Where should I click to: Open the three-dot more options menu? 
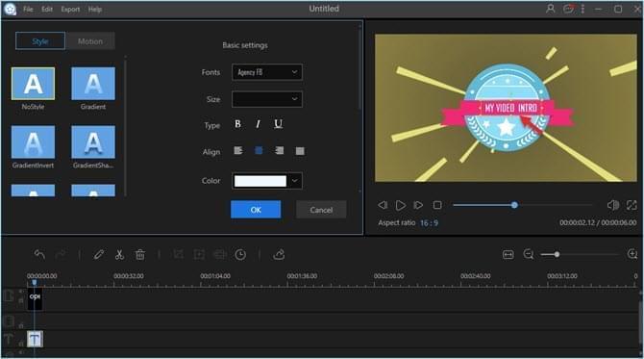582,9
